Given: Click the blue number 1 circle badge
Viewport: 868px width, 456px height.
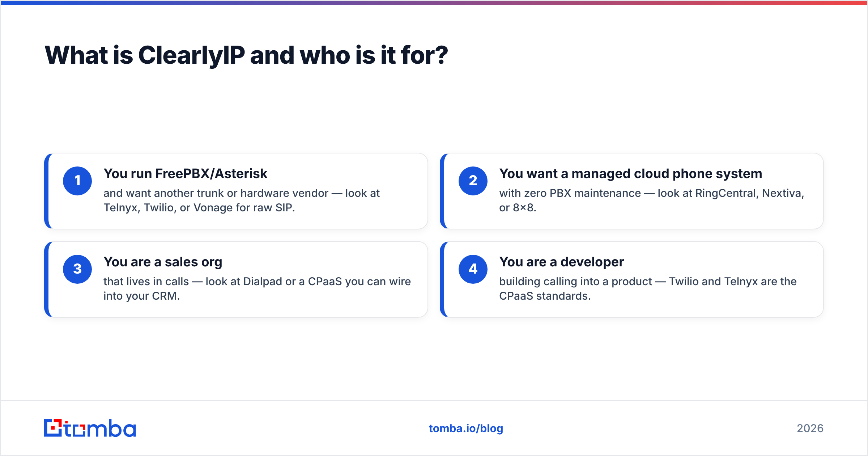Looking at the screenshot, I should [x=77, y=181].
